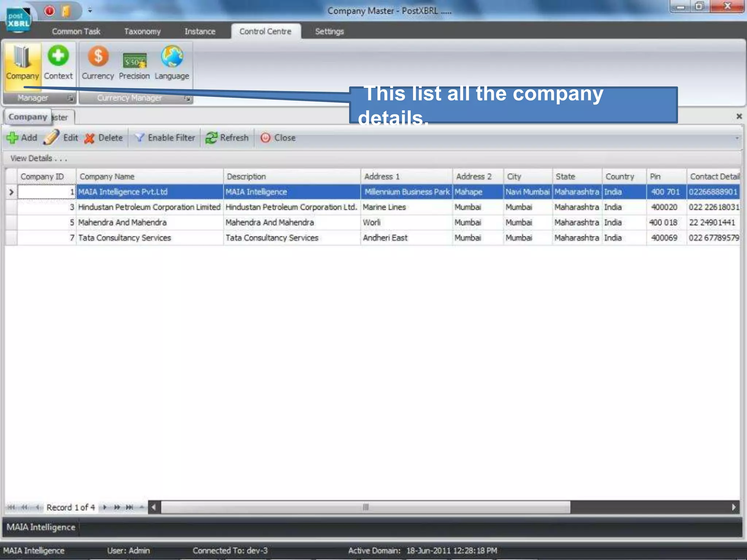
Task: Open the Settings tab
Action: pyautogui.click(x=329, y=31)
